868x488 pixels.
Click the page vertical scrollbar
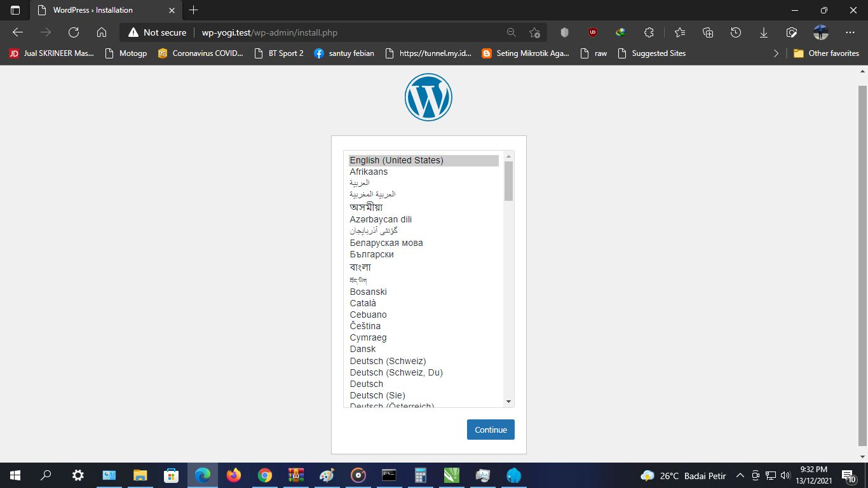coord(862,264)
